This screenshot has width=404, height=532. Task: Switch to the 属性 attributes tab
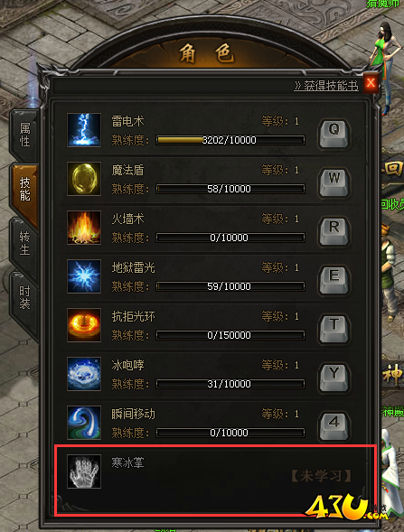pos(24,135)
